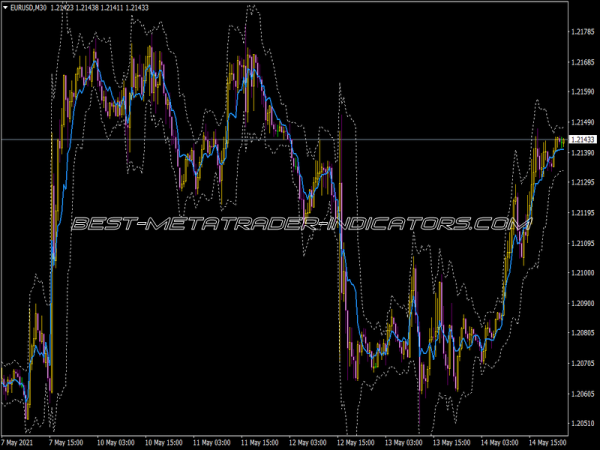
Task: Click the best-metatrader-indicators.com watermark text
Action: point(302,224)
